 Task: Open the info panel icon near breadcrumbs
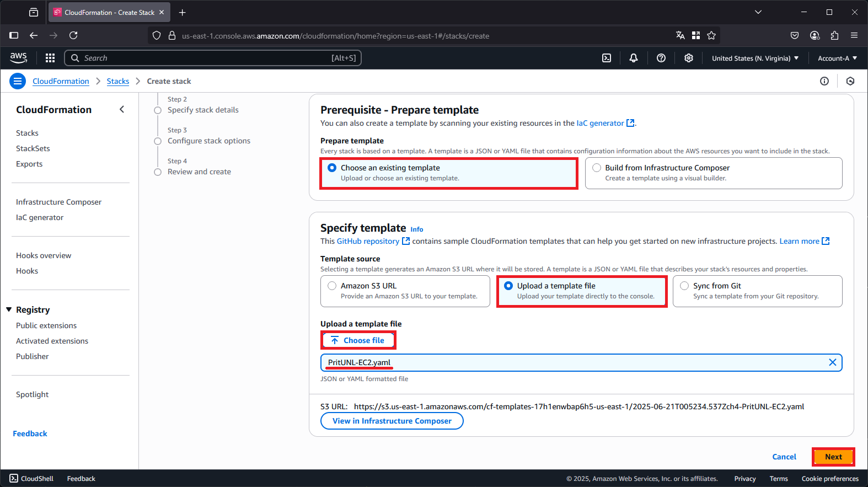point(824,81)
